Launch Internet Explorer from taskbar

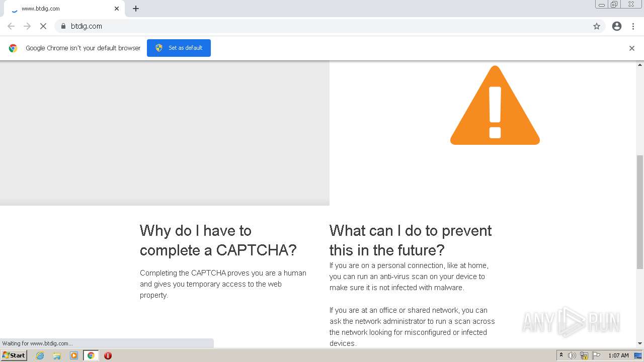tap(40, 355)
